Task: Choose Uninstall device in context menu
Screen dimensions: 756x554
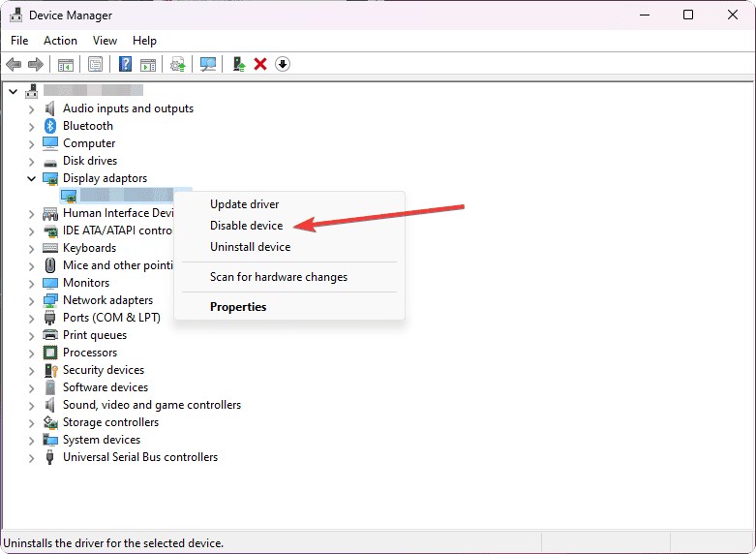Action: tap(289, 247)
